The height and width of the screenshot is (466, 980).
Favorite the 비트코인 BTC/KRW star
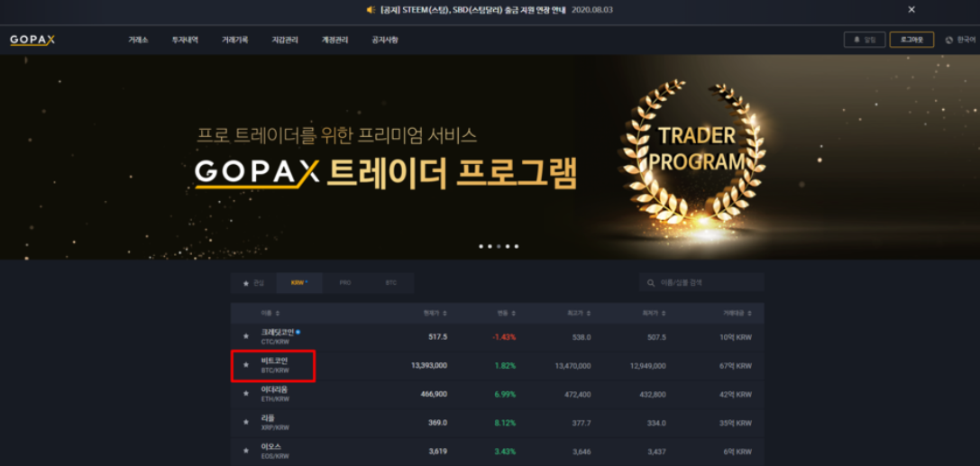pos(245,365)
